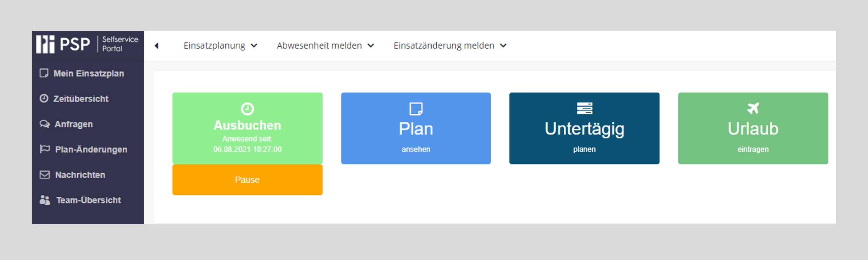
Task: Click the orange Pause button
Action: (x=247, y=180)
